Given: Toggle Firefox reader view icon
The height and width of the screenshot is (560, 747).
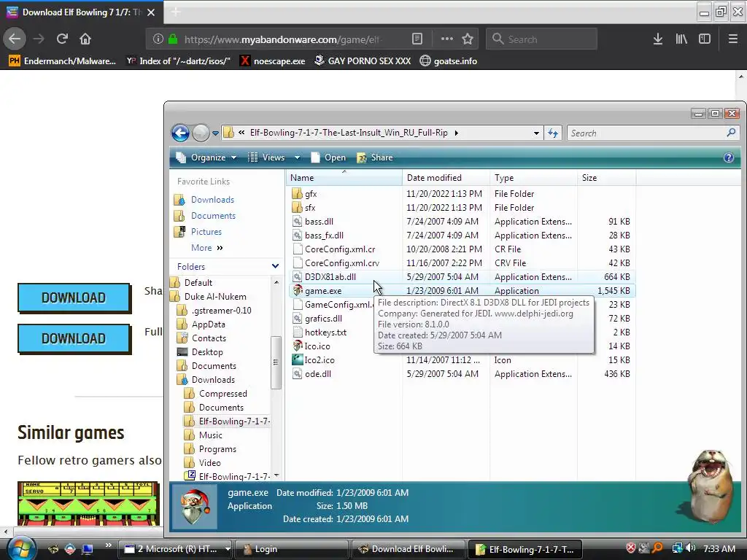Looking at the screenshot, I should [x=417, y=39].
